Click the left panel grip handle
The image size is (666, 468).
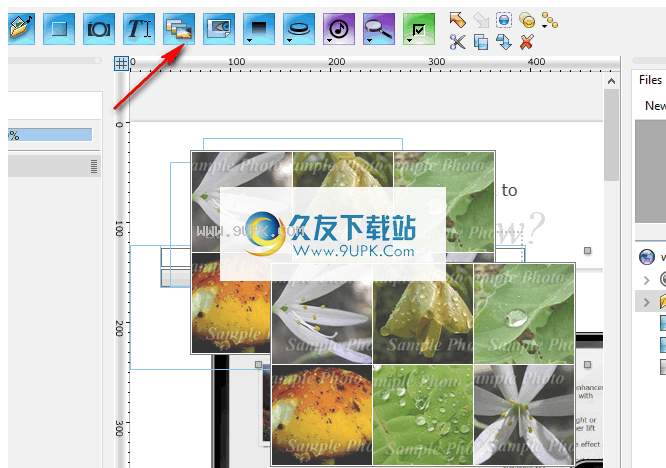point(94,166)
